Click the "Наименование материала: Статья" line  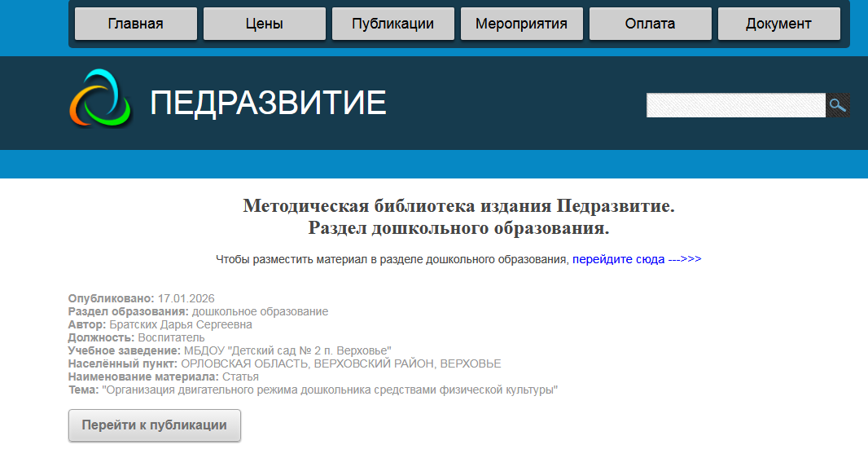click(x=163, y=377)
